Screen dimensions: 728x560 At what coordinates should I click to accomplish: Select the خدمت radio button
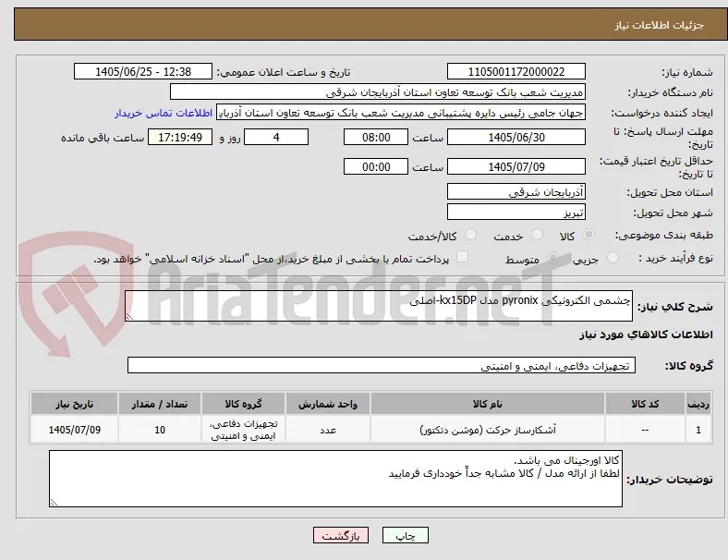[x=537, y=235]
